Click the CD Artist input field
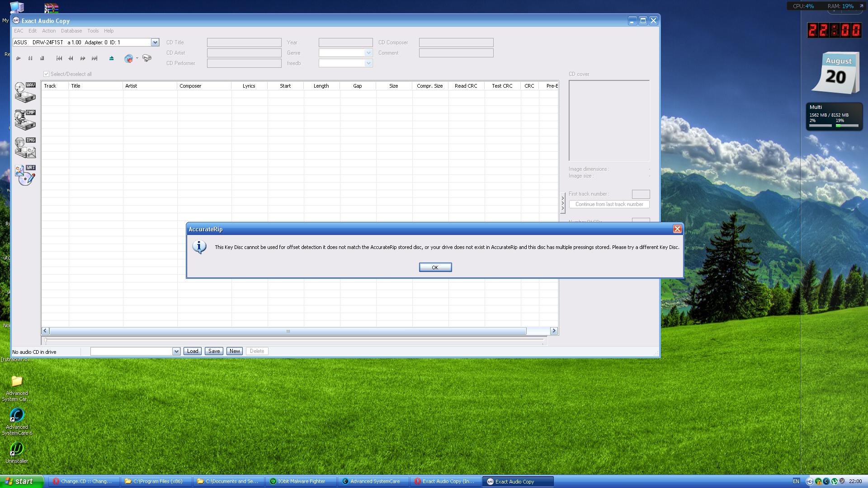 [x=244, y=53]
